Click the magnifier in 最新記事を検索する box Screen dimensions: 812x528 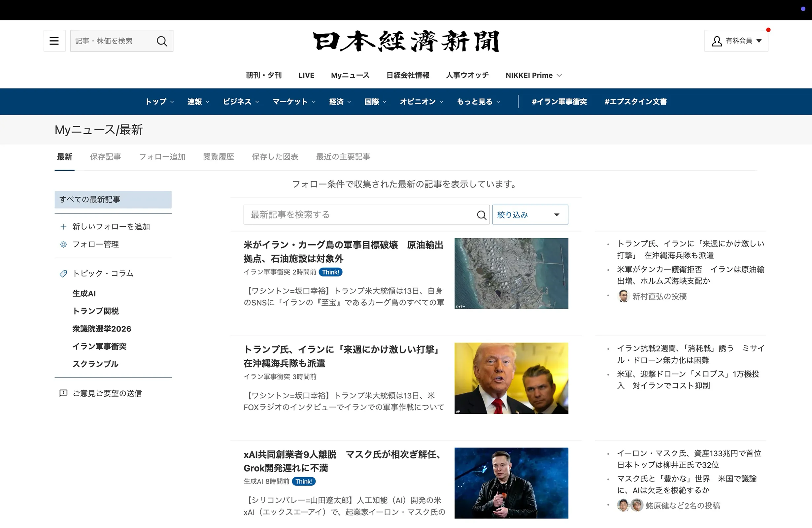click(x=481, y=215)
